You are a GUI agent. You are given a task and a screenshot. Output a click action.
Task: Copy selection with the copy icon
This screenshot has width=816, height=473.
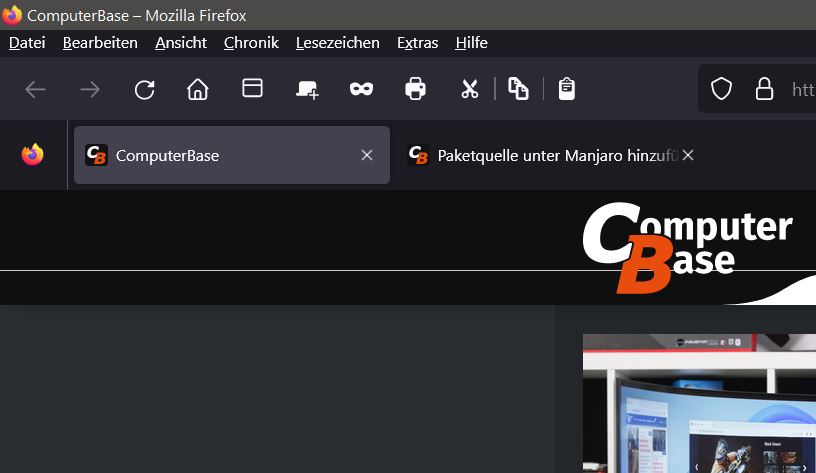point(518,88)
